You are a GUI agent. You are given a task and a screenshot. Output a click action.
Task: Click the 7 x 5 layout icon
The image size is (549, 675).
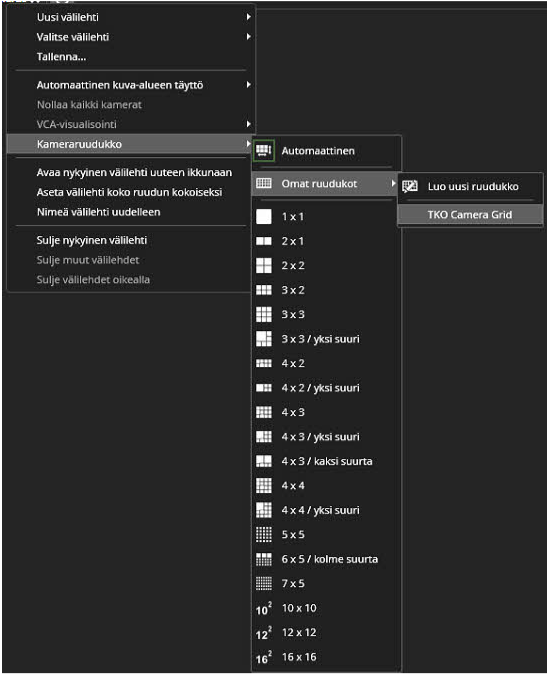pos(264,583)
